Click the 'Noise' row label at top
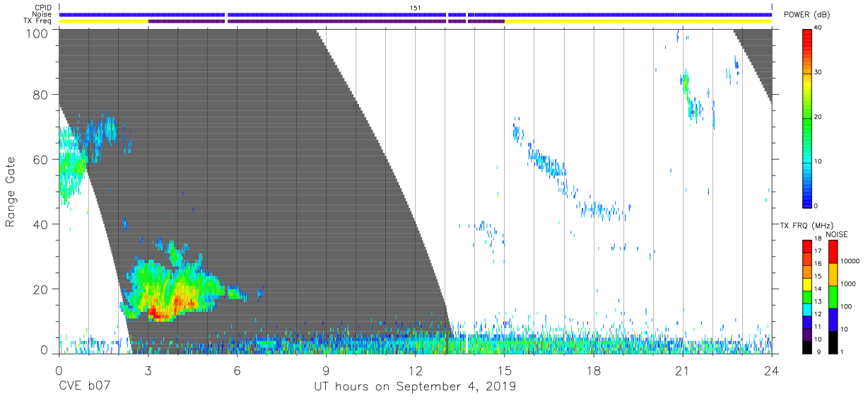Viewport: 868px width, 401px height. 43,14
